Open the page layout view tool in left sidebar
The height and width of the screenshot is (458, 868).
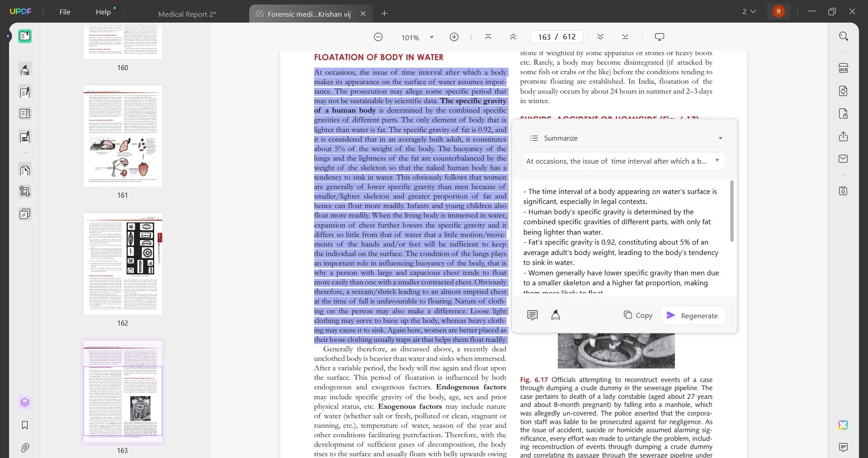[25, 113]
